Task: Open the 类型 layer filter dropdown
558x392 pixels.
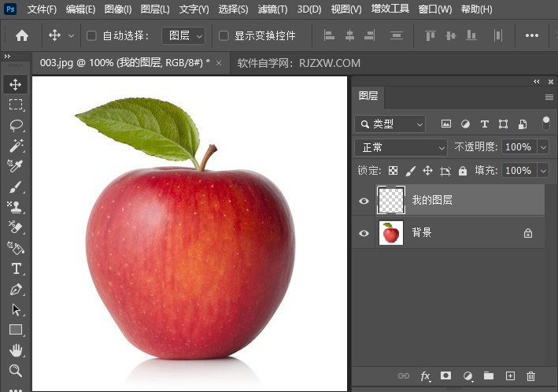Action: [x=390, y=124]
